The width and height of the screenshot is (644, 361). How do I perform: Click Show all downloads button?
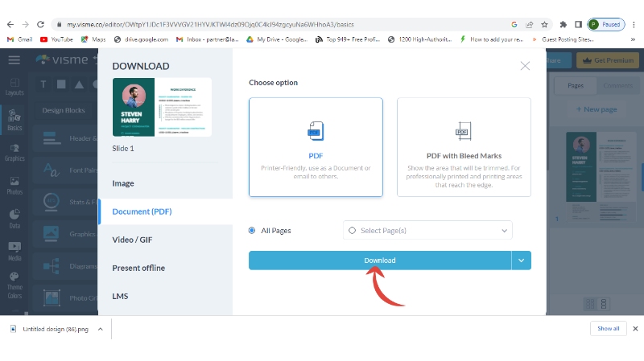(x=608, y=329)
